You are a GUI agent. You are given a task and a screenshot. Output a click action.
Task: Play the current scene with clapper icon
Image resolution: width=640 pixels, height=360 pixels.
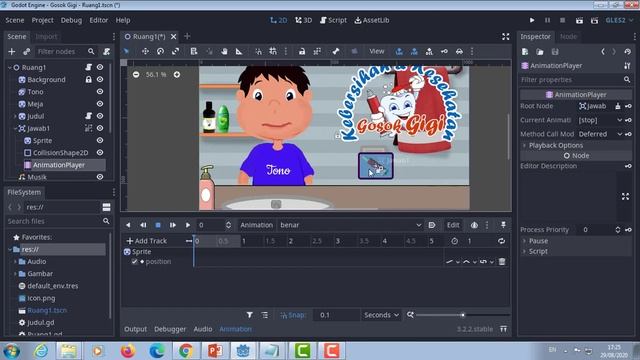pos(579,20)
